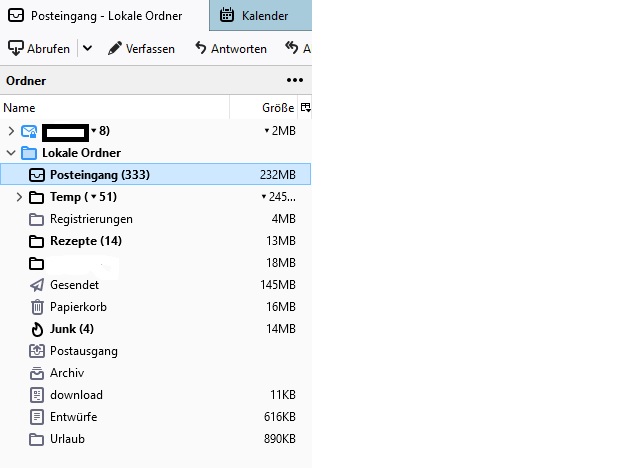Collapse the Lokale Ordner tree

point(11,153)
